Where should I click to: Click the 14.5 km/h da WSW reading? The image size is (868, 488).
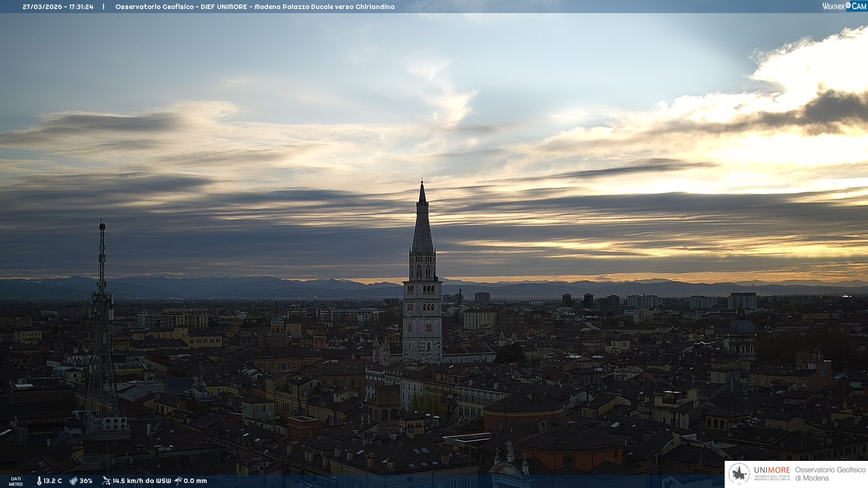coord(142,481)
